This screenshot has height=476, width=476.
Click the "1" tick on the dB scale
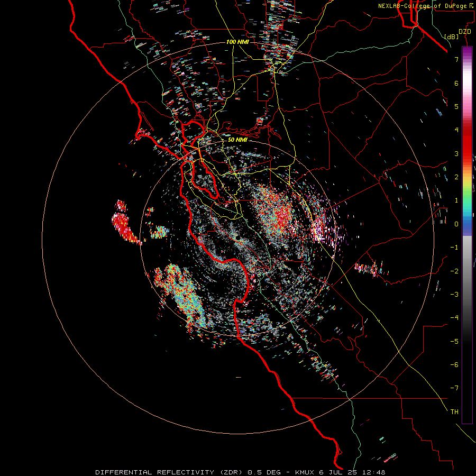[x=456, y=200]
